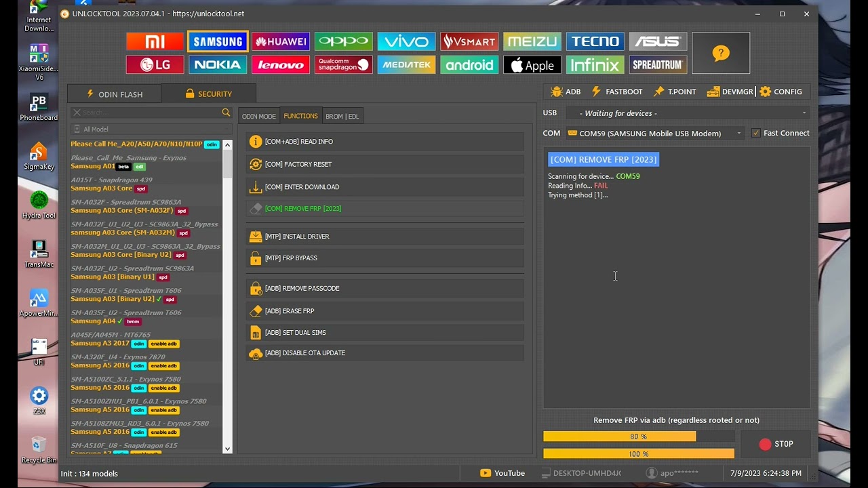Select the Samsung brand icon

[218, 41]
